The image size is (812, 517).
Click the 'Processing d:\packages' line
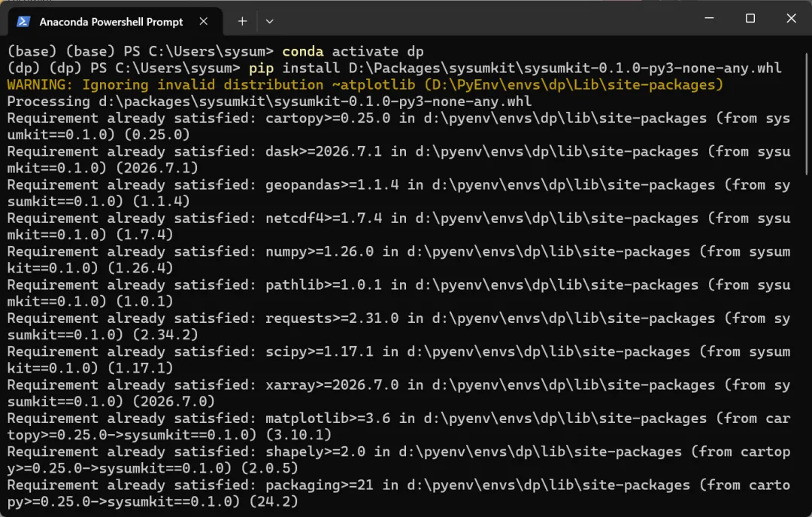click(x=269, y=101)
